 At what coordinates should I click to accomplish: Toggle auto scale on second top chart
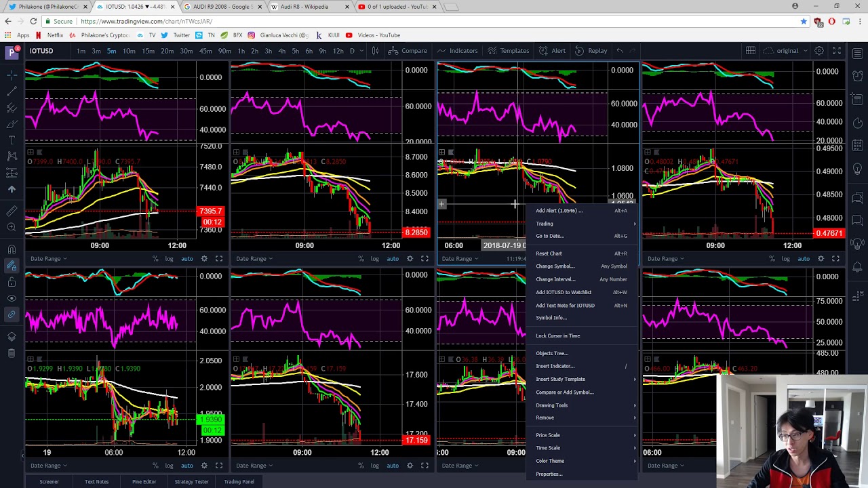coord(393,258)
